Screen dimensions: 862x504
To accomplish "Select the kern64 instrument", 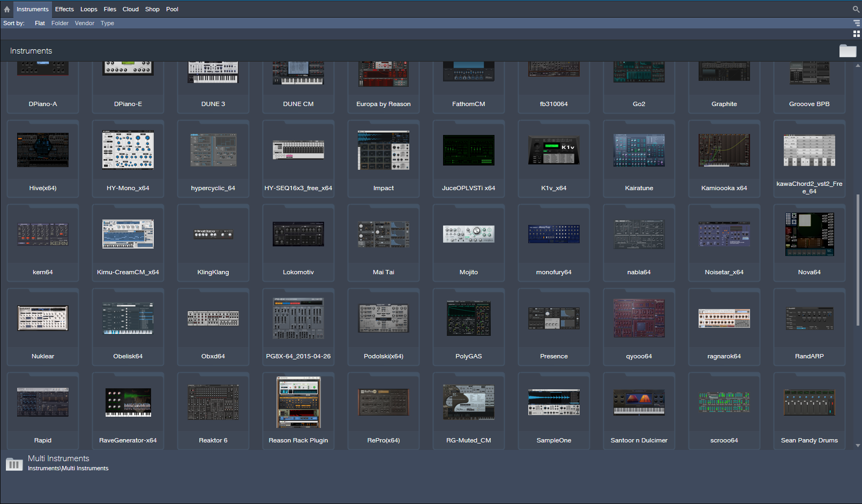I will pyautogui.click(x=43, y=243).
